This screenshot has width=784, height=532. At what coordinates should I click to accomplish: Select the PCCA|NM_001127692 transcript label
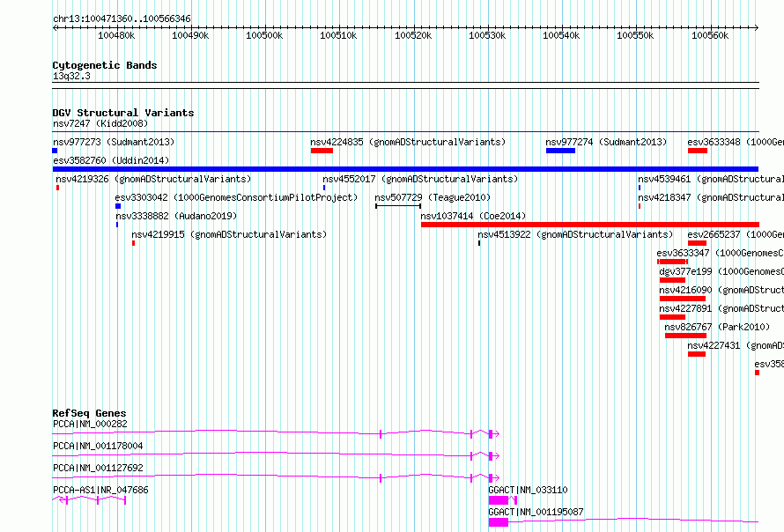click(x=98, y=468)
